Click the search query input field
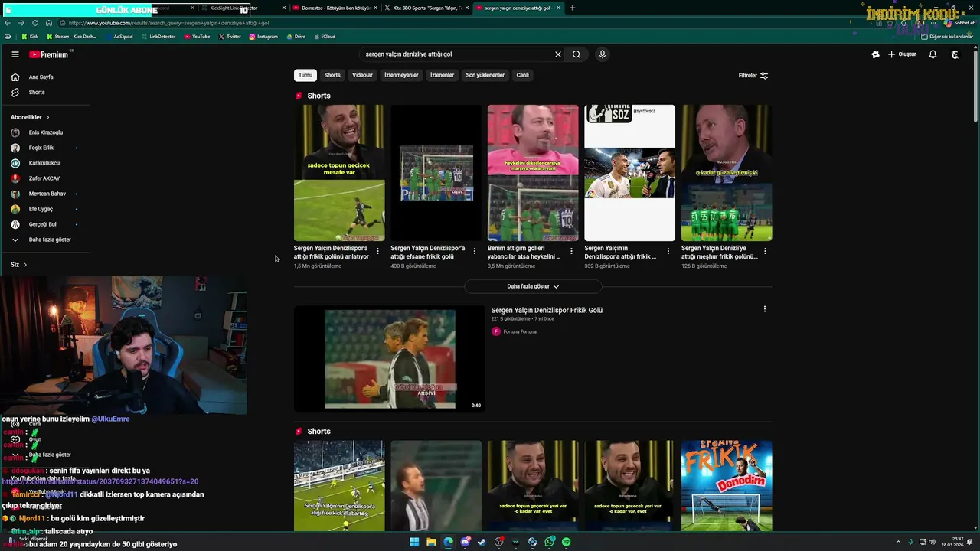Viewport: 980px width, 551px height. pyautogui.click(x=457, y=54)
